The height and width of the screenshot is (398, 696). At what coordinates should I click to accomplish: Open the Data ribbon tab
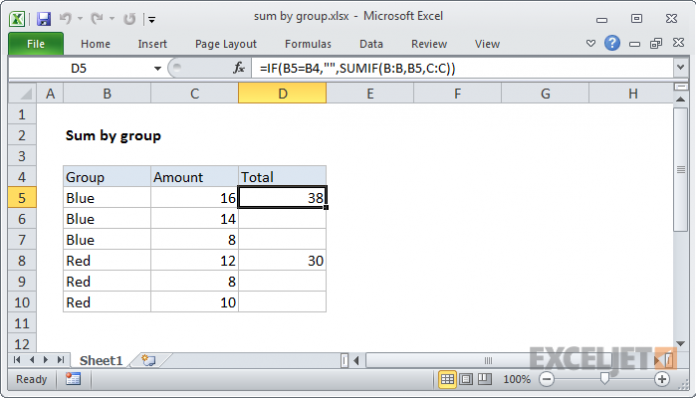pyautogui.click(x=371, y=44)
